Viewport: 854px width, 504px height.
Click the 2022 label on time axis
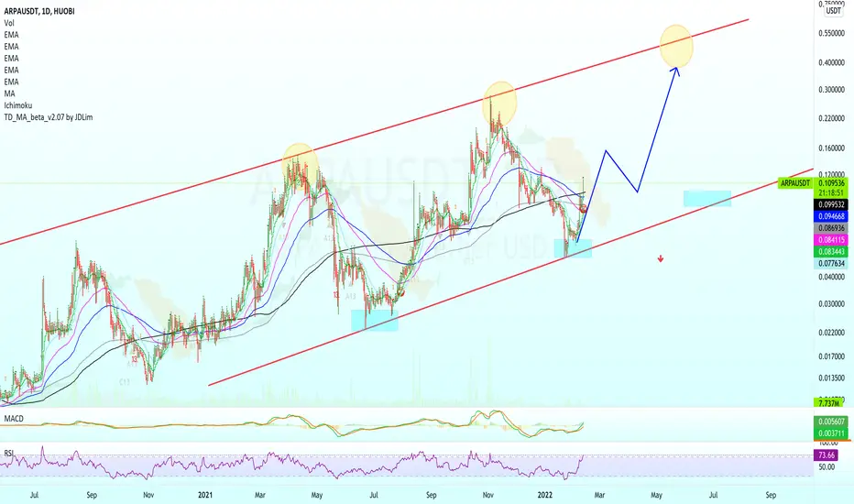point(545,495)
